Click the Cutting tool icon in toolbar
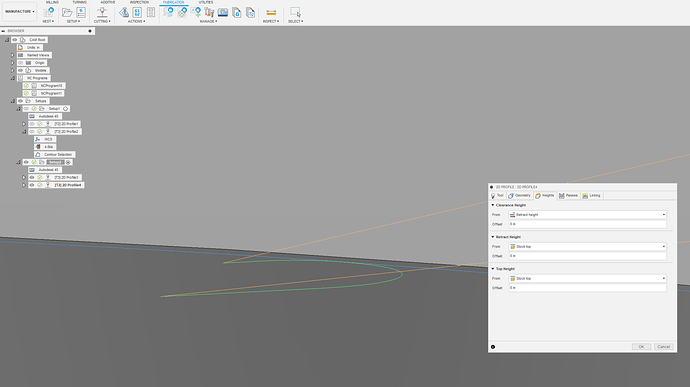 coord(102,12)
